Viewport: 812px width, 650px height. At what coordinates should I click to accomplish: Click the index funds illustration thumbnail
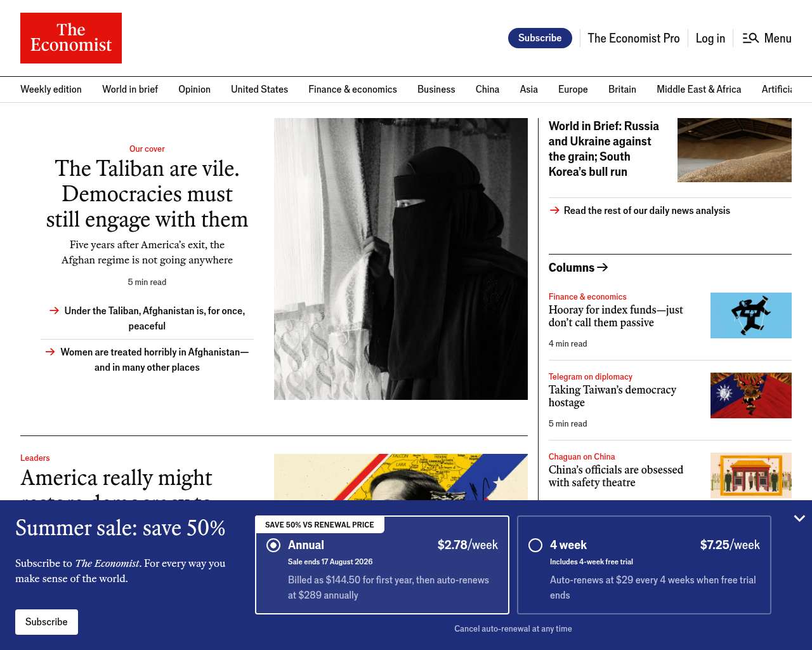click(x=751, y=315)
